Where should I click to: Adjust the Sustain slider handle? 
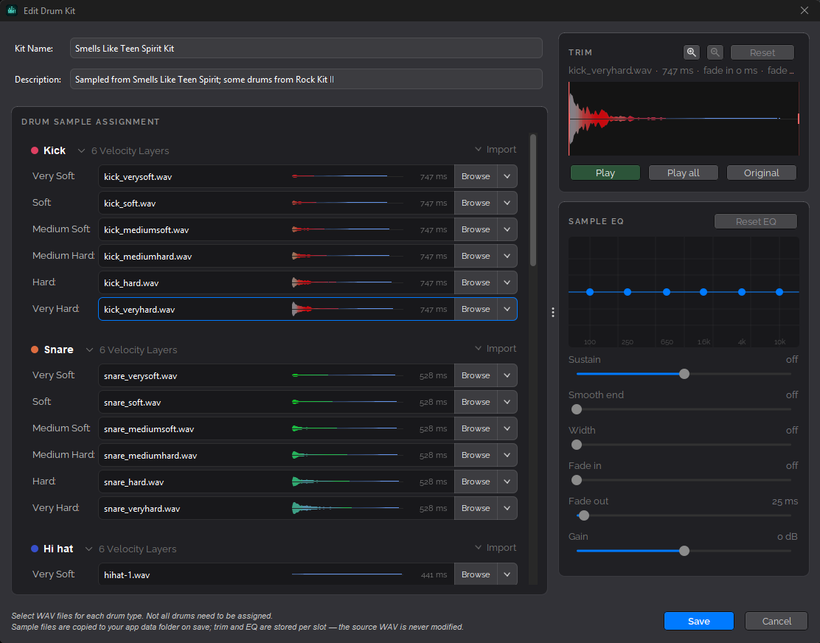pyautogui.click(x=684, y=374)
